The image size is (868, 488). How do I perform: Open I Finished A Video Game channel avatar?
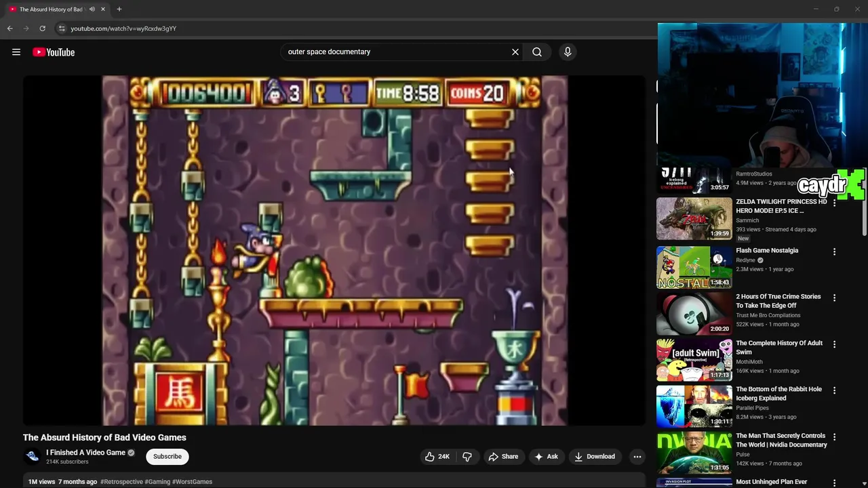pyautogui.click(x=32, y=457)
